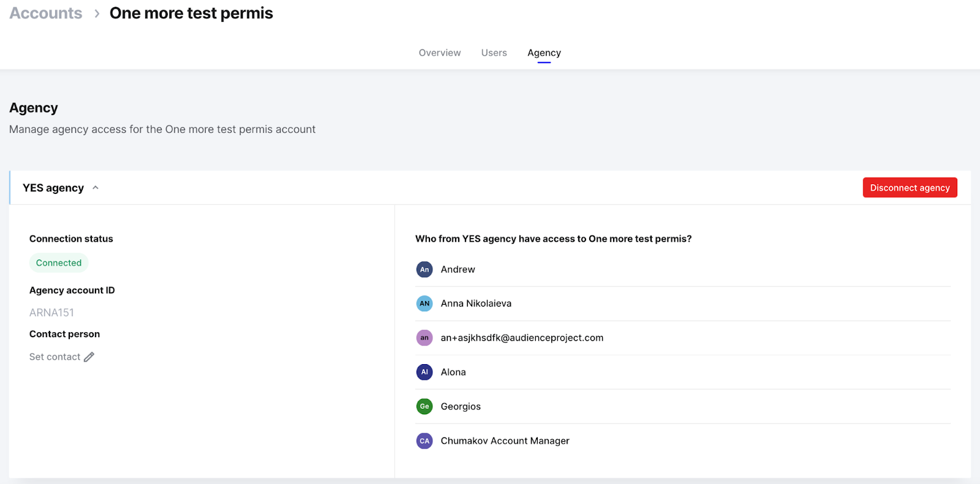Select the user name Anna Nikolaieva
The height and width of the screenshot is (484, 980).
(476, 303)
